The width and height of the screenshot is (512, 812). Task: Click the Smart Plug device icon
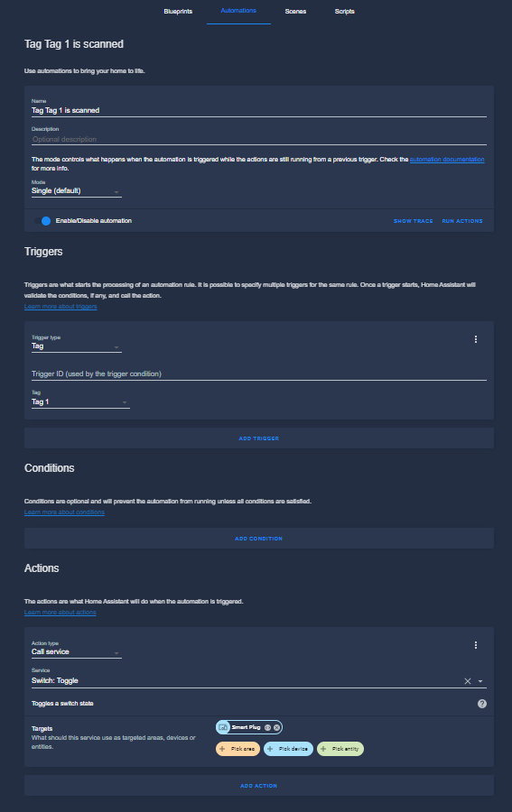(x=223, y=727)
